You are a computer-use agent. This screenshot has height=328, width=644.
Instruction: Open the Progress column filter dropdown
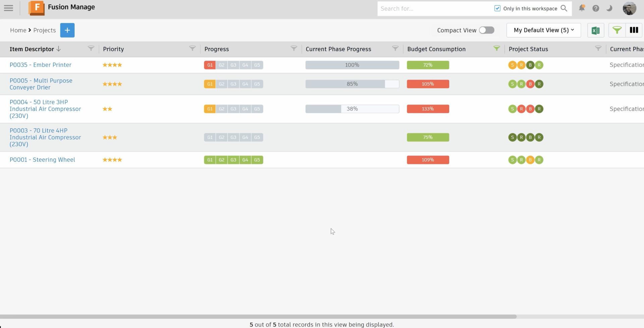click(x=294, y=48)
